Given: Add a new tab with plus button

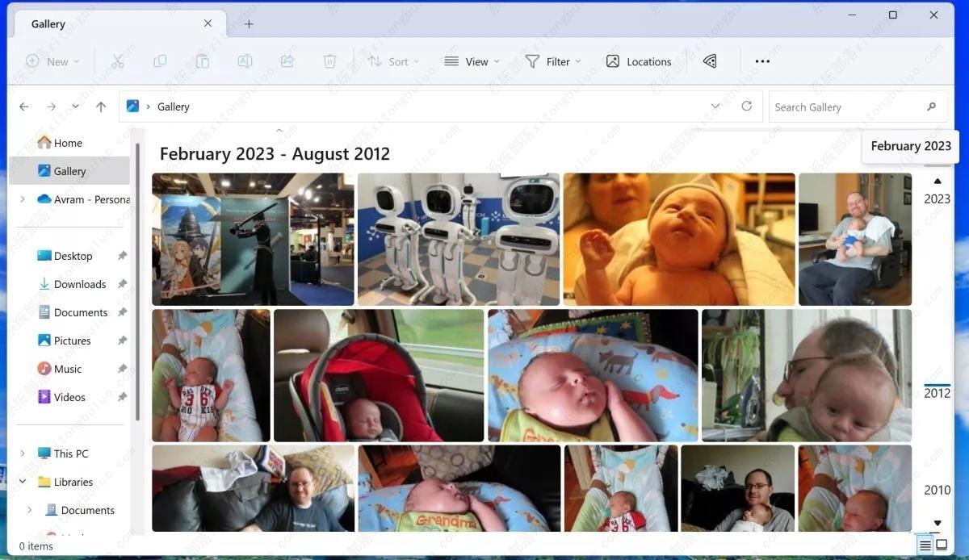Looking at the screenshot, I should pyautogui.click(x=249, y=24).
